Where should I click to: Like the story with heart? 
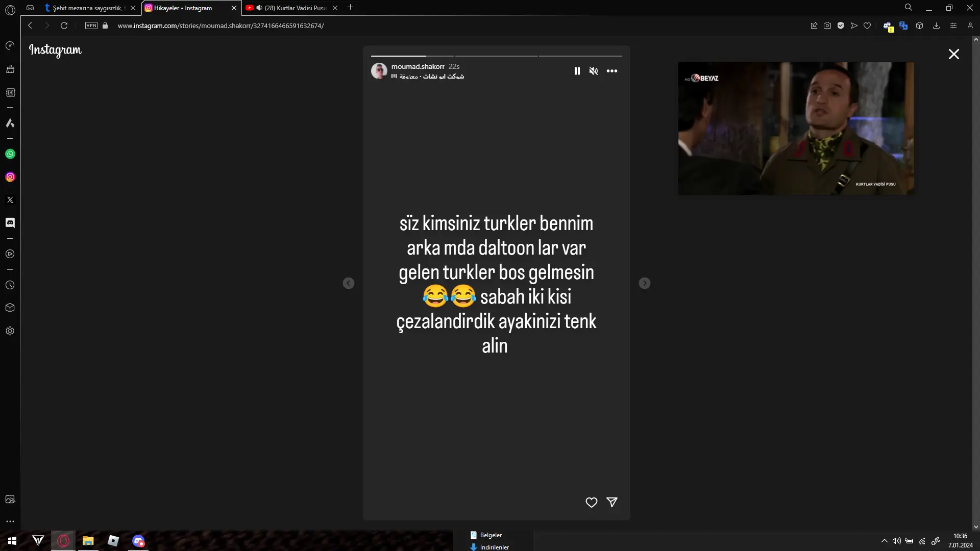click(592, 503)
